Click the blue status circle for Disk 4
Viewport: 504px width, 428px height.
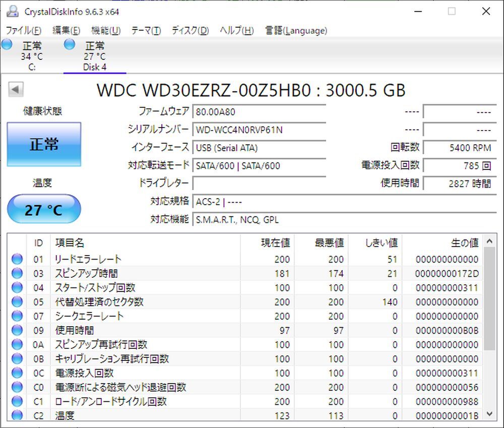(x=70, y=45)
